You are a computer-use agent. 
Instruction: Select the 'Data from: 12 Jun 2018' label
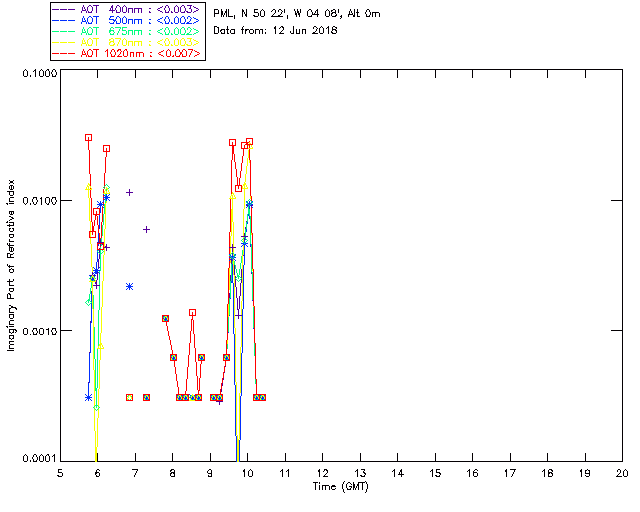[x=276, y=31]
